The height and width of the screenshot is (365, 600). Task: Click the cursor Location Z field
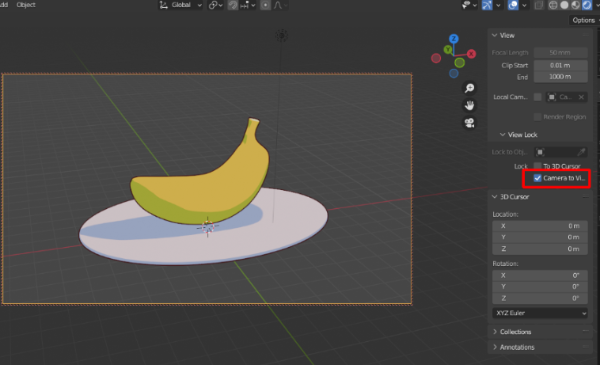click(540, 249)
